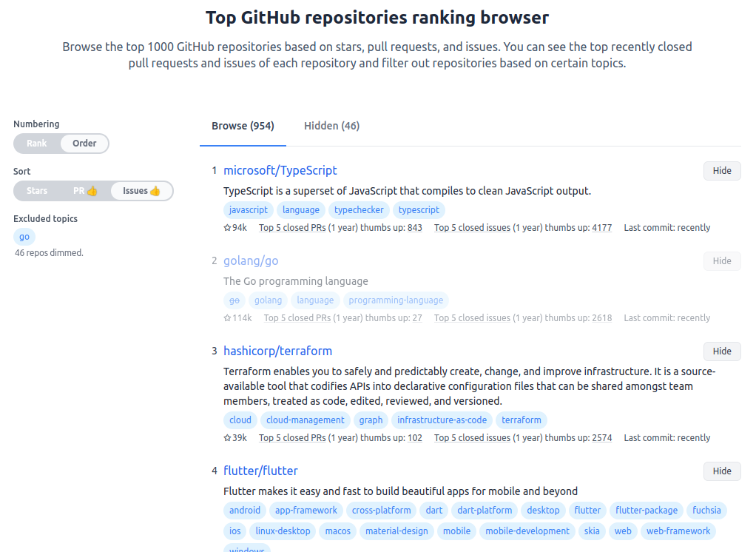This screenshot has height=552, width=756.
Task: Click the 'flutter-package' topic tag
Action: pyautogui.click(x=647, y=510)
